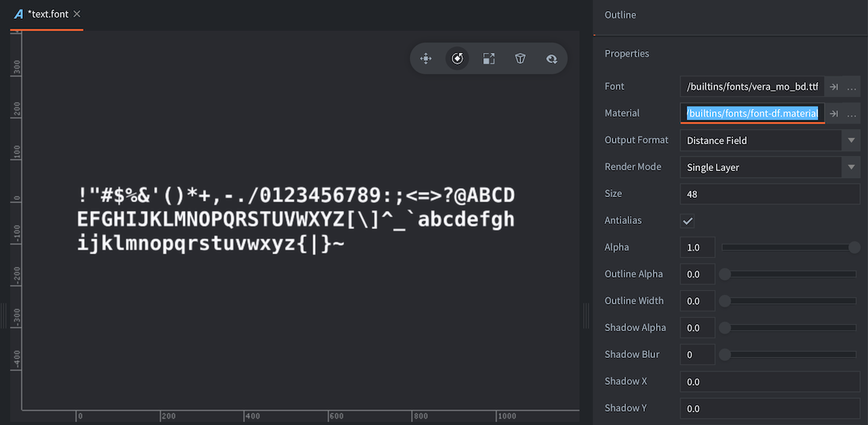
Task: Click the Shadow X value field
Action: coord(770,382)
